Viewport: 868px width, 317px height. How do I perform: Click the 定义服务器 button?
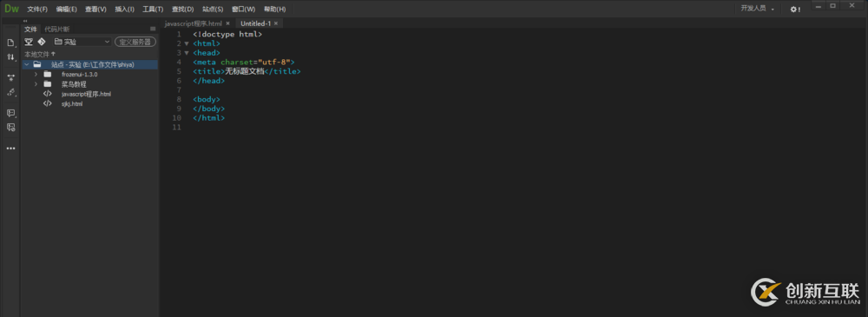tap(135, 42)
